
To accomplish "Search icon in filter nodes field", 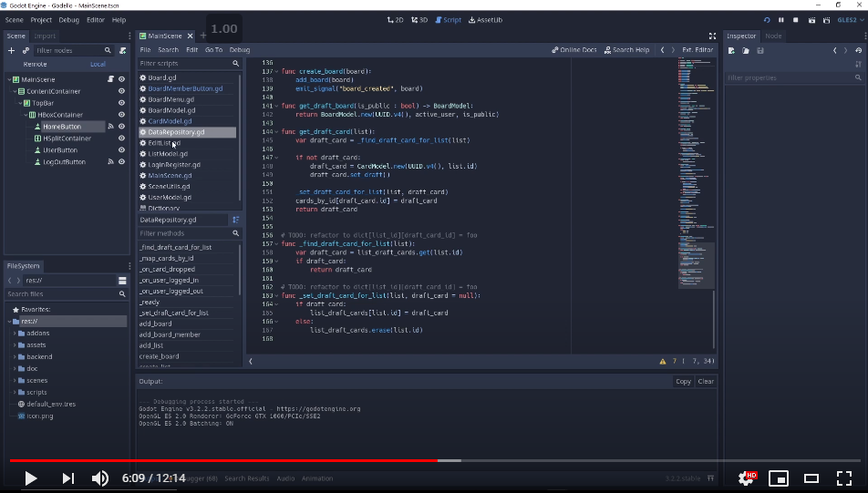I will click(x=108, y=50).
